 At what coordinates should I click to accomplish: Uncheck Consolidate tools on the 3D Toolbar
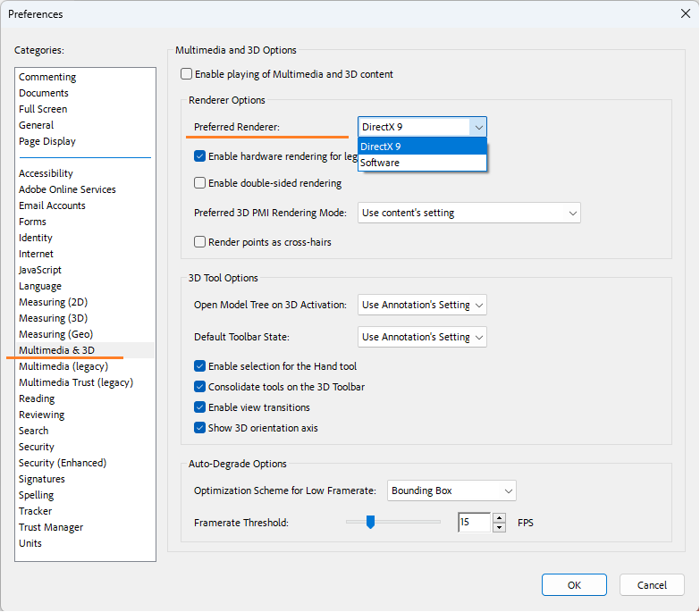point(200,387)
